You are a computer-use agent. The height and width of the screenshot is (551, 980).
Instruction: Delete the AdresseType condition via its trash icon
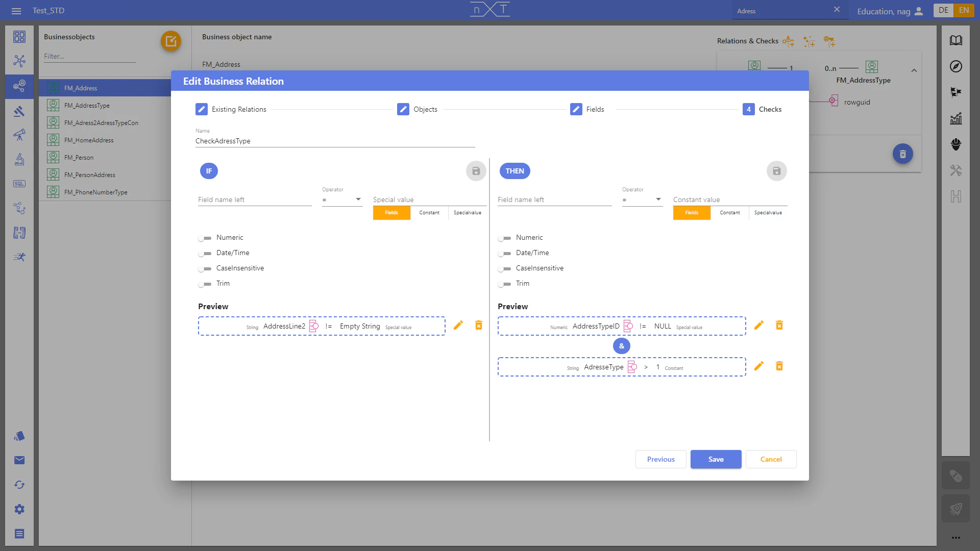[779, 366]
